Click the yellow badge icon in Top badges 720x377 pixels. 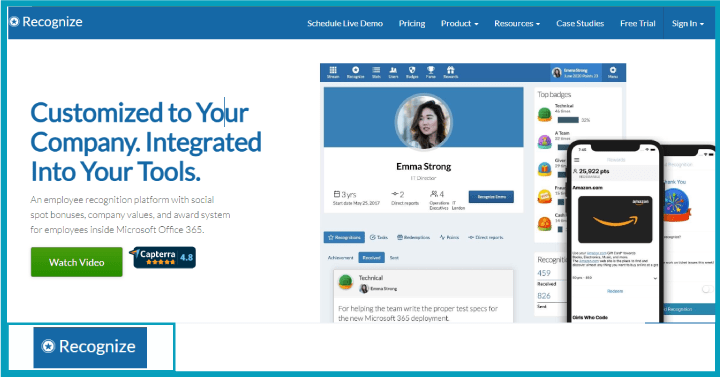click(545, 197)
